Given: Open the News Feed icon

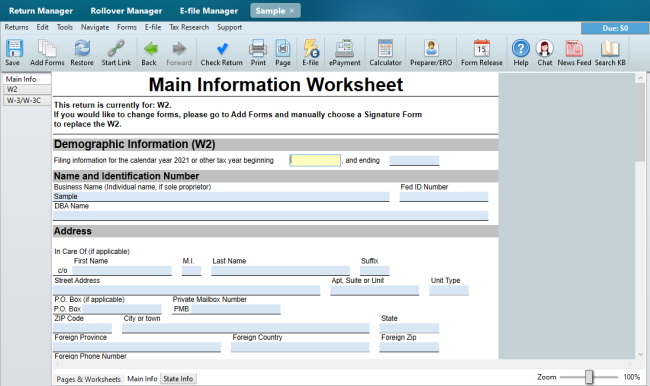Looking at the screenshot, I should (574, 49).
